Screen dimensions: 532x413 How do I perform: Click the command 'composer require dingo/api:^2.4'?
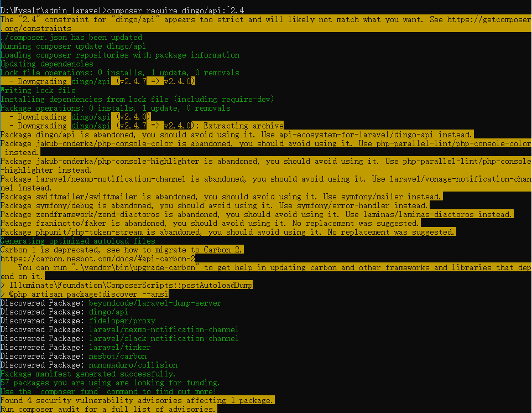pyautogui.click(x=175, y=11)
